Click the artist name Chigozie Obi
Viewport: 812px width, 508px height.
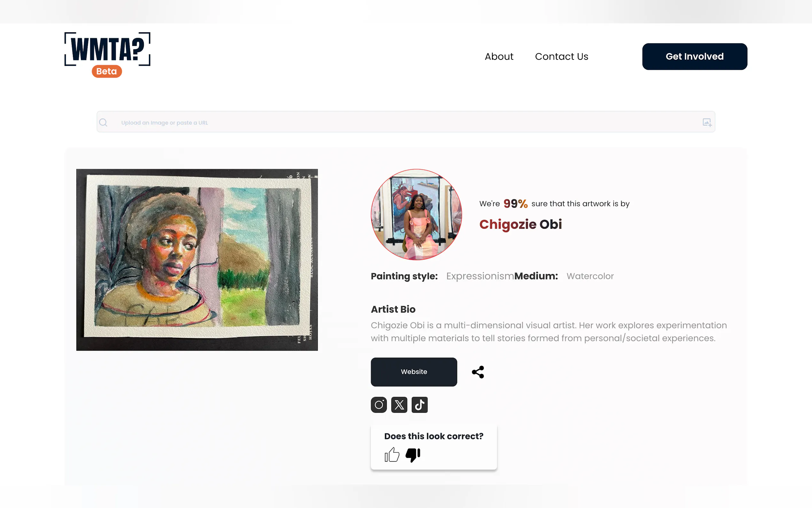[520, 224]
